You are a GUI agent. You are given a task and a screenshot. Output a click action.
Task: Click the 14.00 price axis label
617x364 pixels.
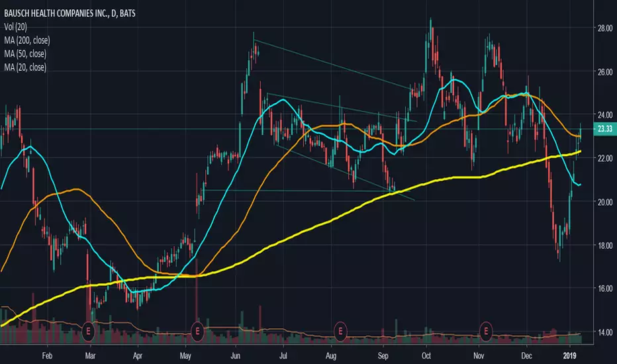click(605, 332)
